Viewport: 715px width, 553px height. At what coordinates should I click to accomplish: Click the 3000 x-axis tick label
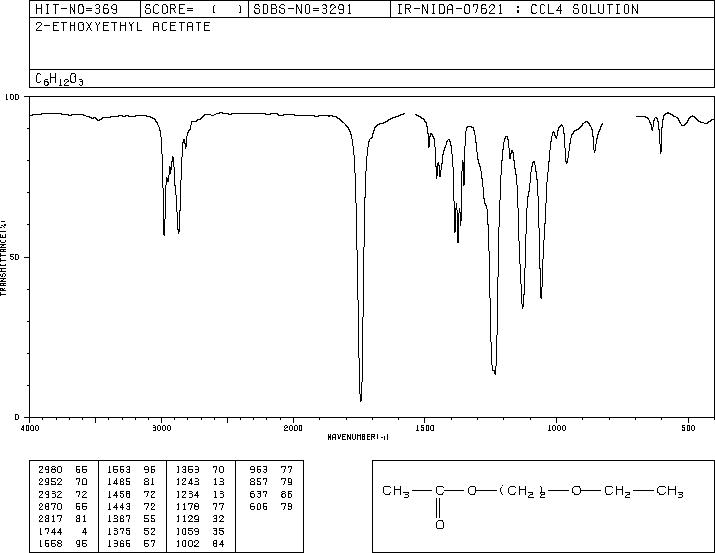[x=161, y=428]
